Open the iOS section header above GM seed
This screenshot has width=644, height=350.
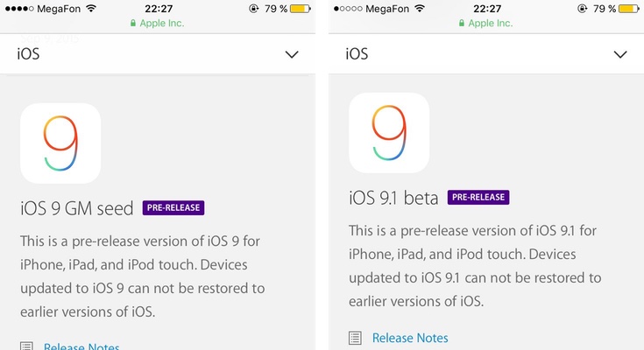(x=28, y=54)
